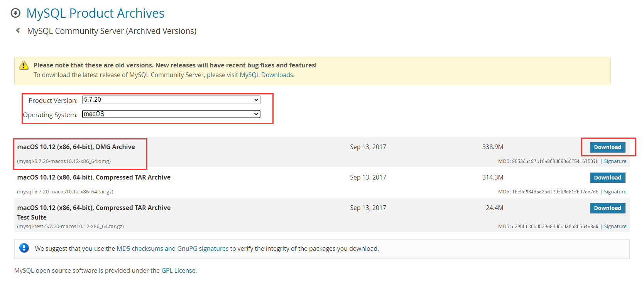Open the GPL License link
644x282 pixels.
[178, 270]
